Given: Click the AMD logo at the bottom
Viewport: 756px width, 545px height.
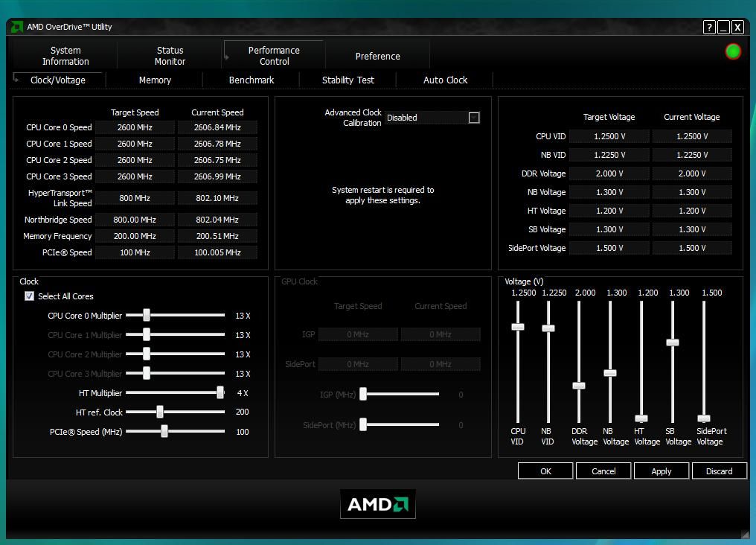Looking at the screenshot, I should pyautogui.click(x=377, y=504).
